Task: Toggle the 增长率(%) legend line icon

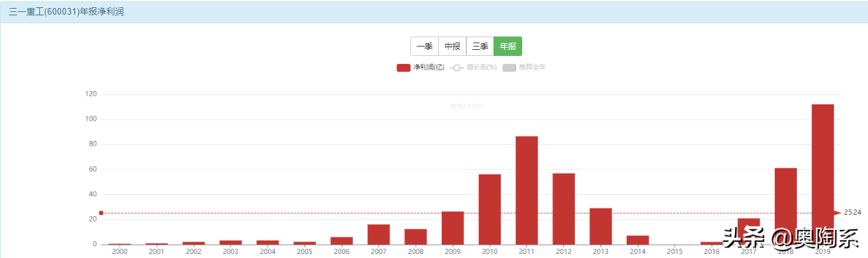Action: [x=457, y=68]
